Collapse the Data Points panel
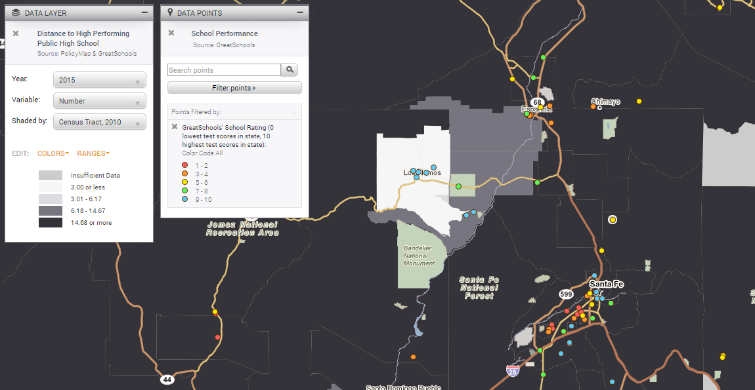The image size is (755, 390). click(x=300, y=13)
